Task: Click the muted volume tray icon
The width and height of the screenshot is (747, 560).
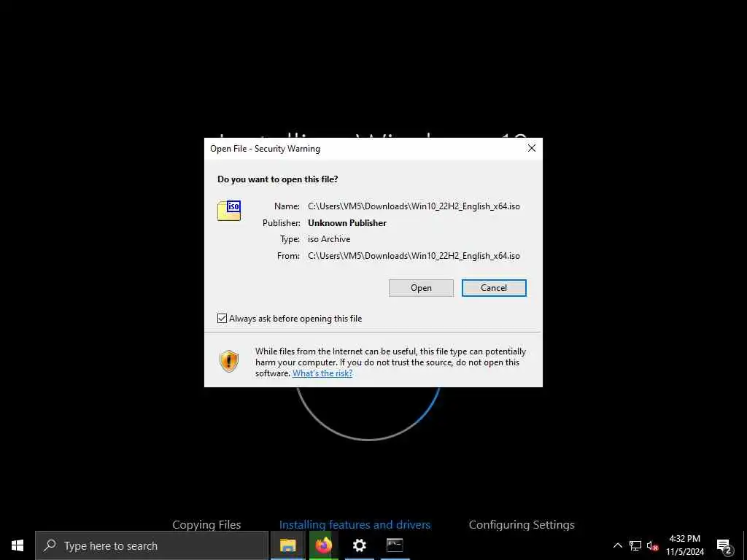Action: tap(652, 545)
